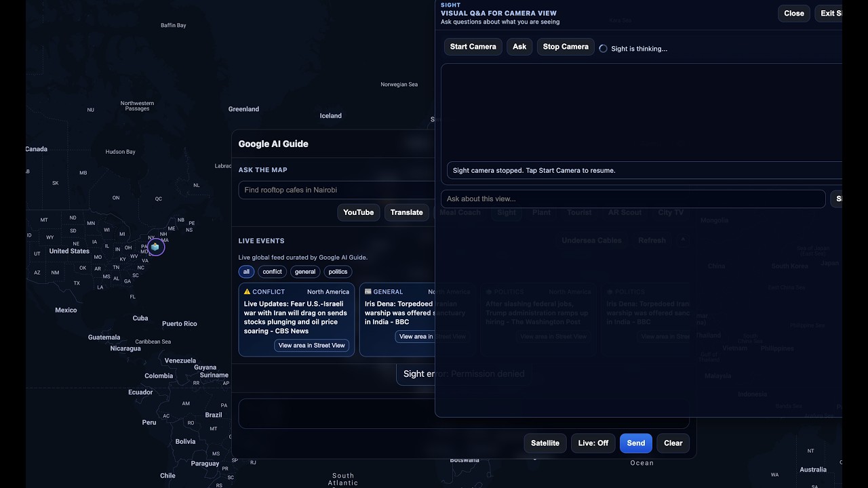Click the Ask button in Sight panel
868x488 pixels.
pos(519,47)
